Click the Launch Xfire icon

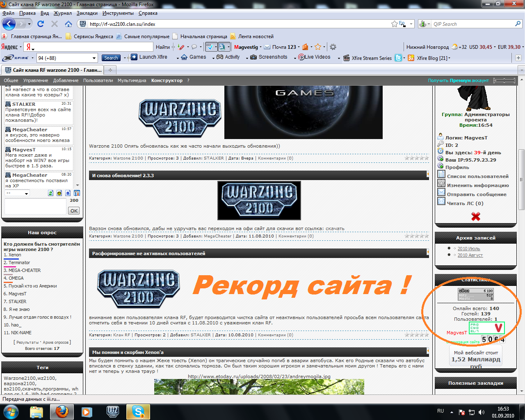point(134,57)
